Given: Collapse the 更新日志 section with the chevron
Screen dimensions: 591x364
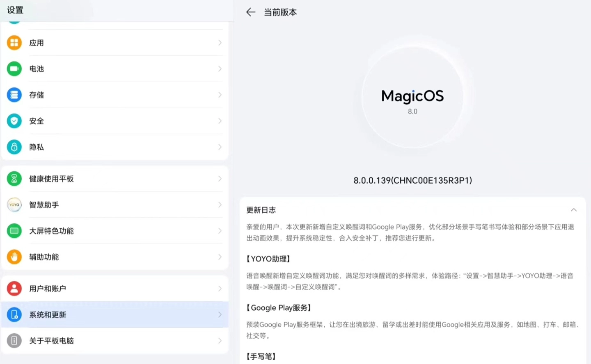Looking at the screenshot, I should point(574,210).
